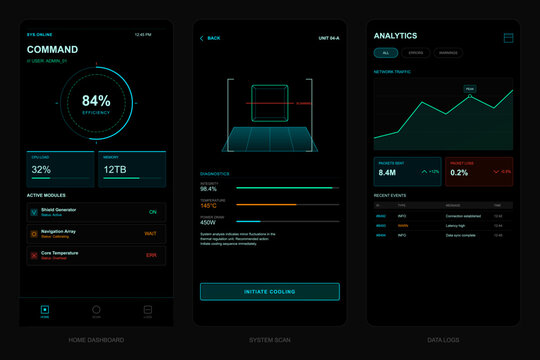
Task: Click the Temperature orange progress bar
Action: coord(288,205)
